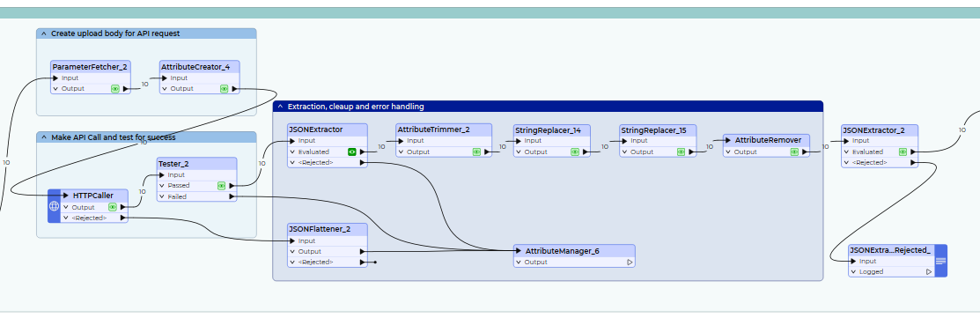
Task: Click the AttributeManager_6 input port arrow
Action: click(x=518, y=250)
